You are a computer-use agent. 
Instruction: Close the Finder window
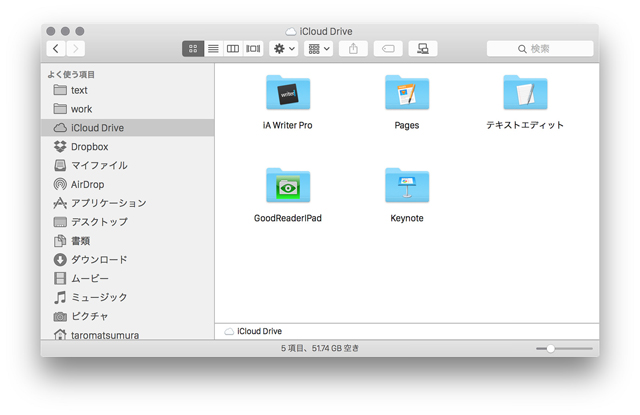tap(51, 31)
